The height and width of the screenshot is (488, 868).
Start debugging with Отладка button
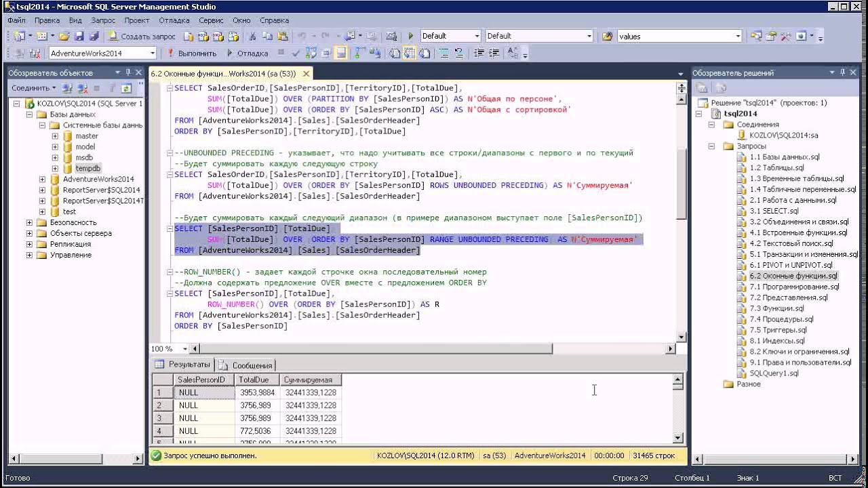(x=248, y=53)
